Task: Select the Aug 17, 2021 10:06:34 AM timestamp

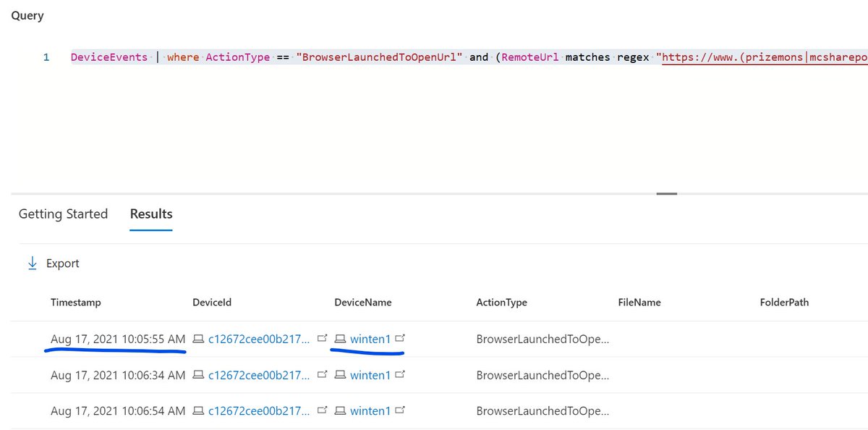Action: pos(118,375)
